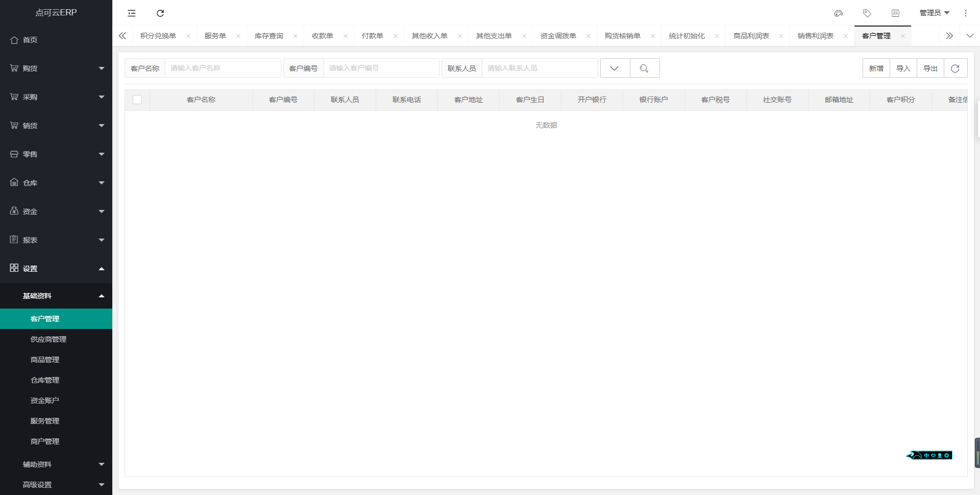
Task: Click the refresh icon next to the tab bar
Action: [160, 13]
